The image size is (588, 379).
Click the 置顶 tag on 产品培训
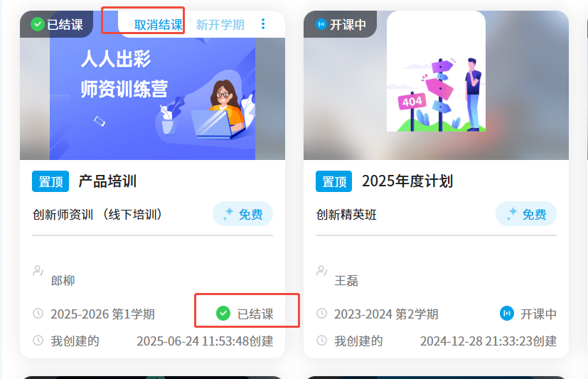[x=50, y=181]
